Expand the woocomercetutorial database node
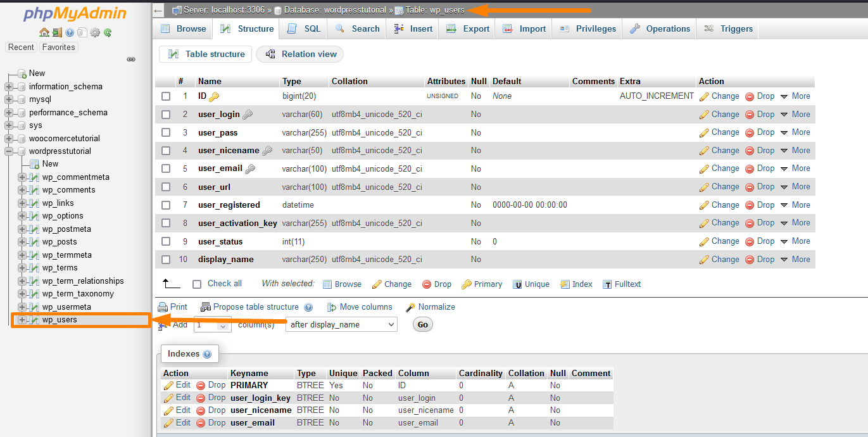Image resolution: width=868 pixels, height=437 pixels. (9, 139)
